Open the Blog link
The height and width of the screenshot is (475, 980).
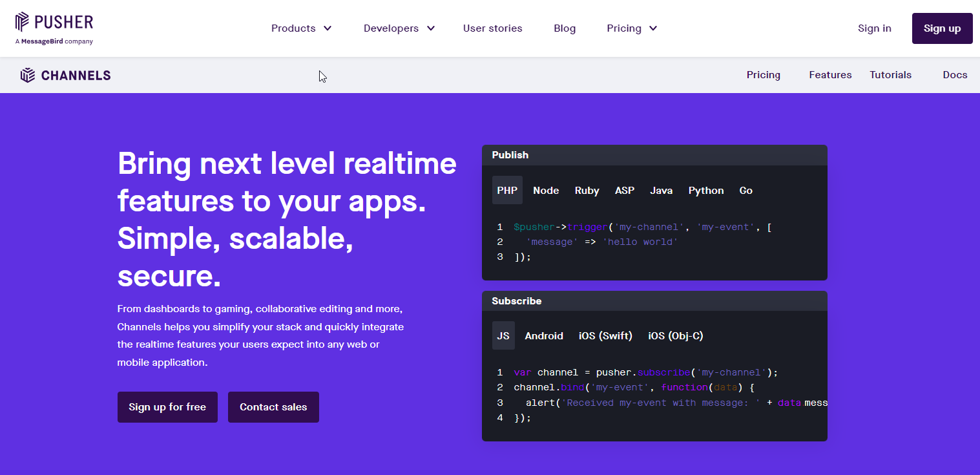tap(565, 28)
